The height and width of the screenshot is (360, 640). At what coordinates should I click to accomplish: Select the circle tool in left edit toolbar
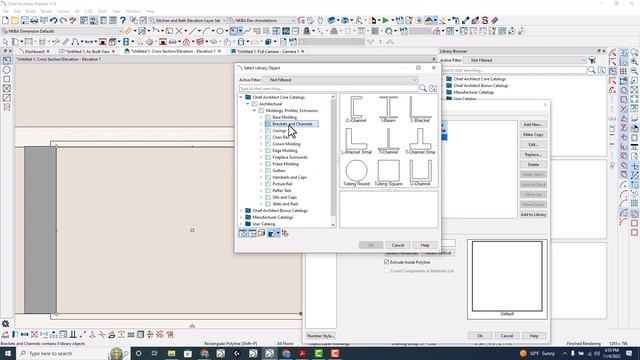point(7,70)
